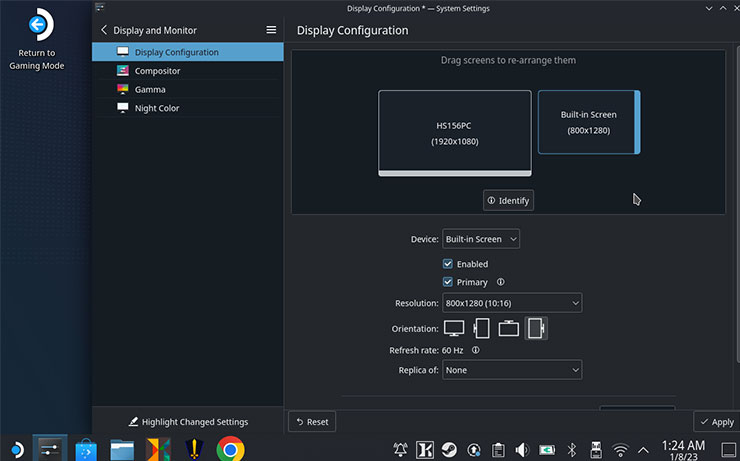Open the Night Color settings page
Image resolution: width=740 pixels, height=461 pixels.
click(x=157, y=108)
